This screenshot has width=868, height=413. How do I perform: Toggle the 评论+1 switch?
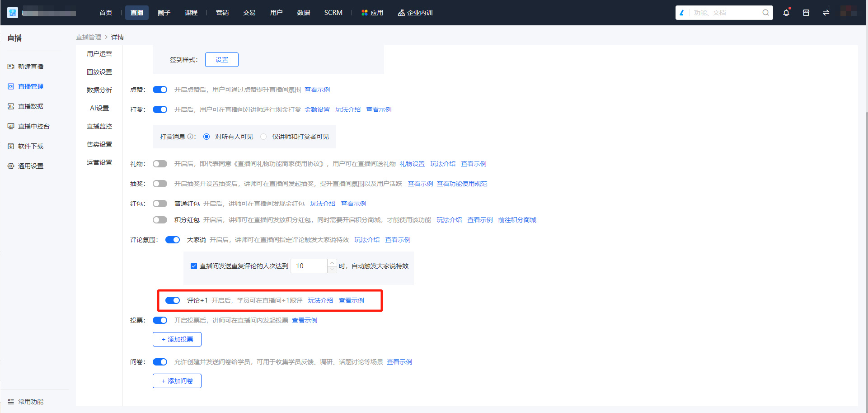[173, 300]
